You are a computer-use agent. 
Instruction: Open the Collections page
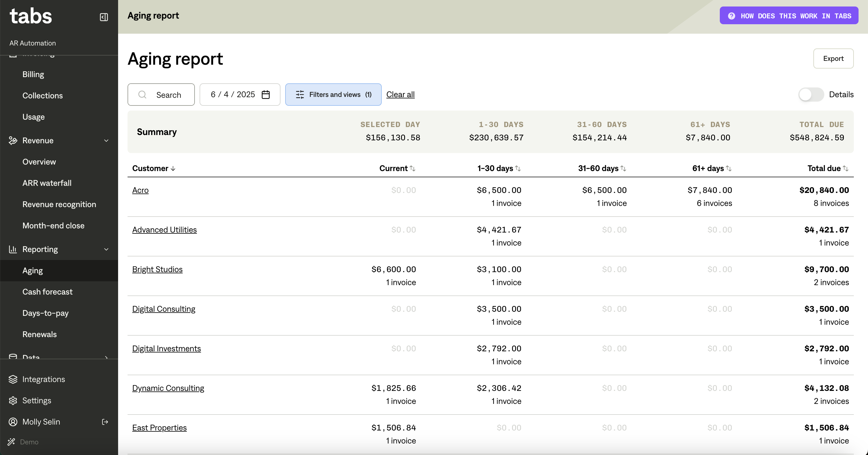click(x=43, y=95)
